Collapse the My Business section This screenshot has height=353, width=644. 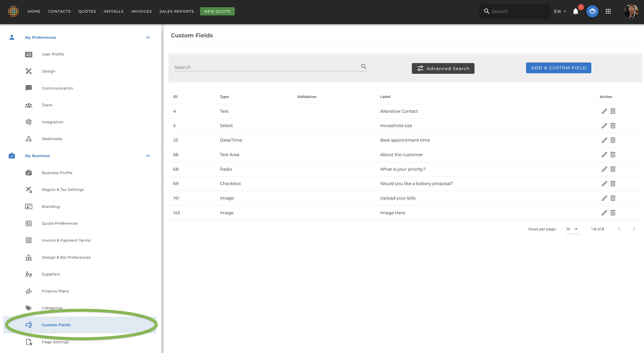point(148,156)
